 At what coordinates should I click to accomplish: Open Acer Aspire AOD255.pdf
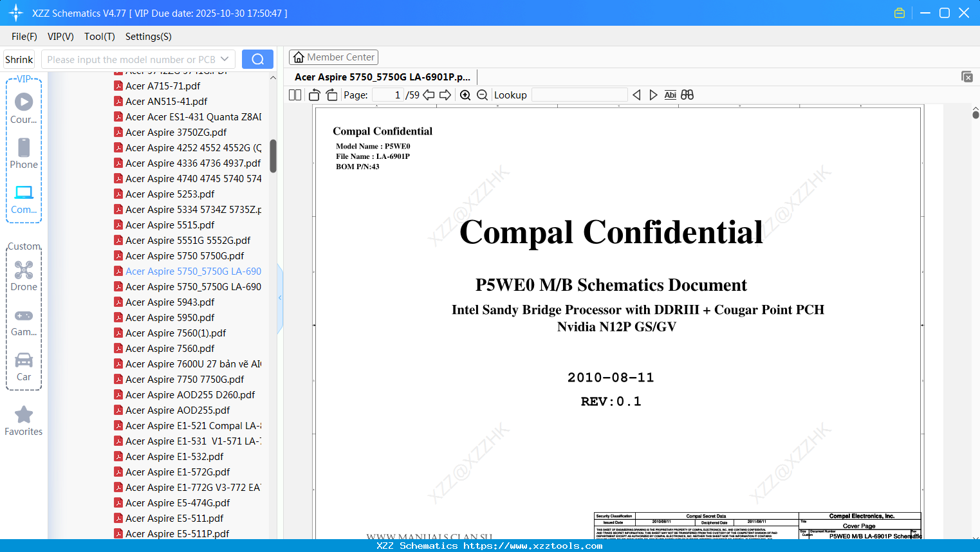(178, 410)
